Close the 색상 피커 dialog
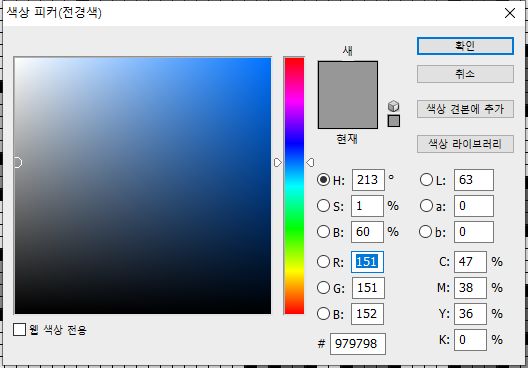Image resolution: width=528 pixels, height=368 pixels. tap(510, 13)
